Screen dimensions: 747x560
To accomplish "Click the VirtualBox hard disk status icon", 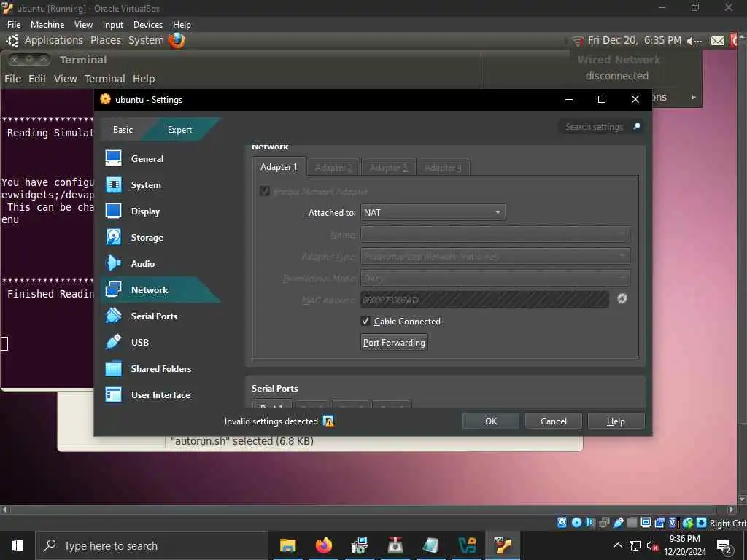I will tap(562, 523).
